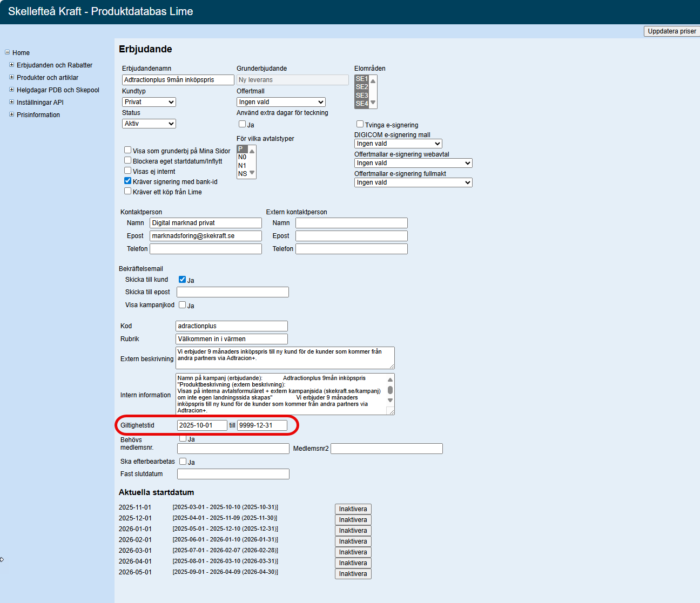Expand the Prisinformation plus icon
700x603 pixels.
(11, 114)
